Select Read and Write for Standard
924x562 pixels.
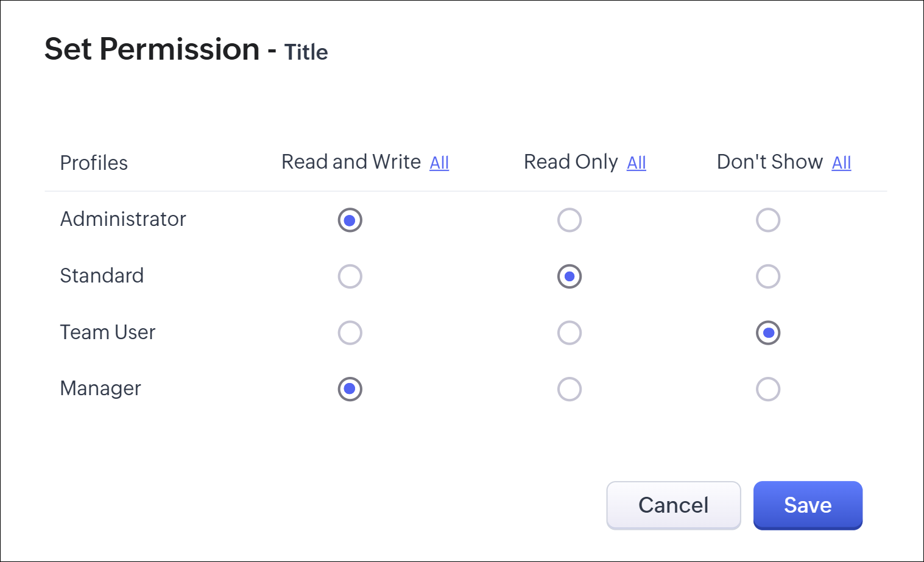(350, 276)
